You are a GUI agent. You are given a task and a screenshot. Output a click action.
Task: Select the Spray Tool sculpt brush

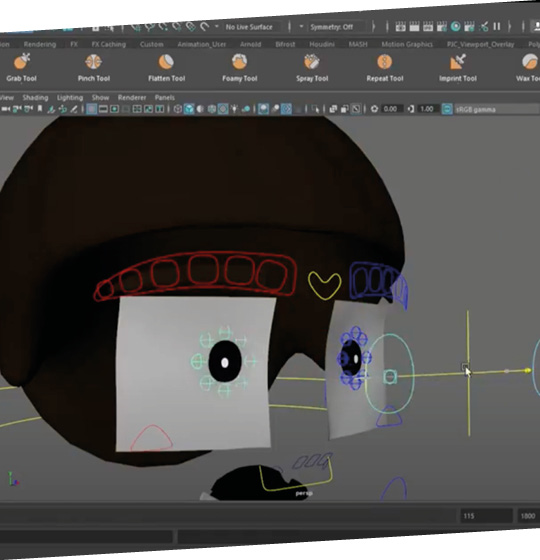click(x=312, y=68)
